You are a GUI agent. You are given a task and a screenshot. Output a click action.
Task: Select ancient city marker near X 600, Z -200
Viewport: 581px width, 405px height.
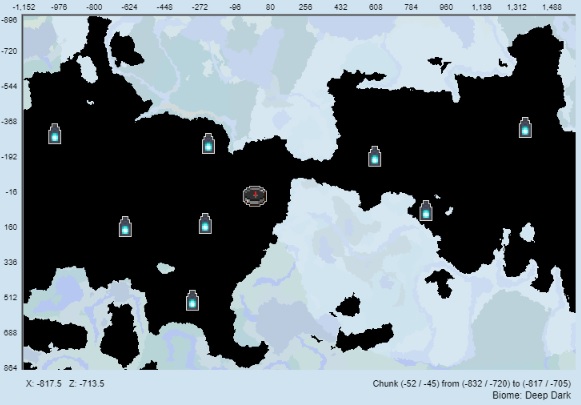(375, 156)
